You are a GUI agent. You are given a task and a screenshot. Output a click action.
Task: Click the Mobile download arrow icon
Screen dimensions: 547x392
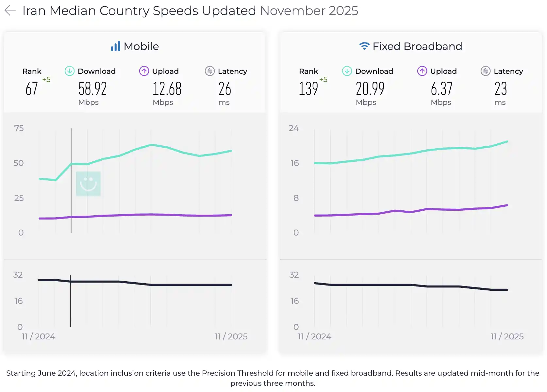click(x=70, y=71)
